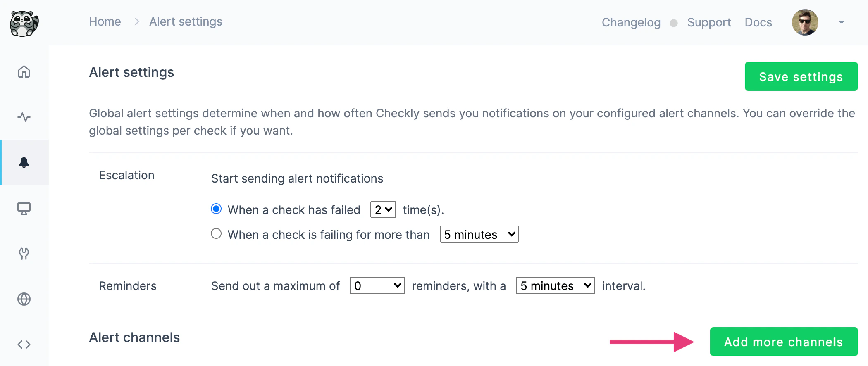Select escalation when failing for more than
Viewport: 868px width, 366px height.
pyautogui.click(x=216, y=234)
